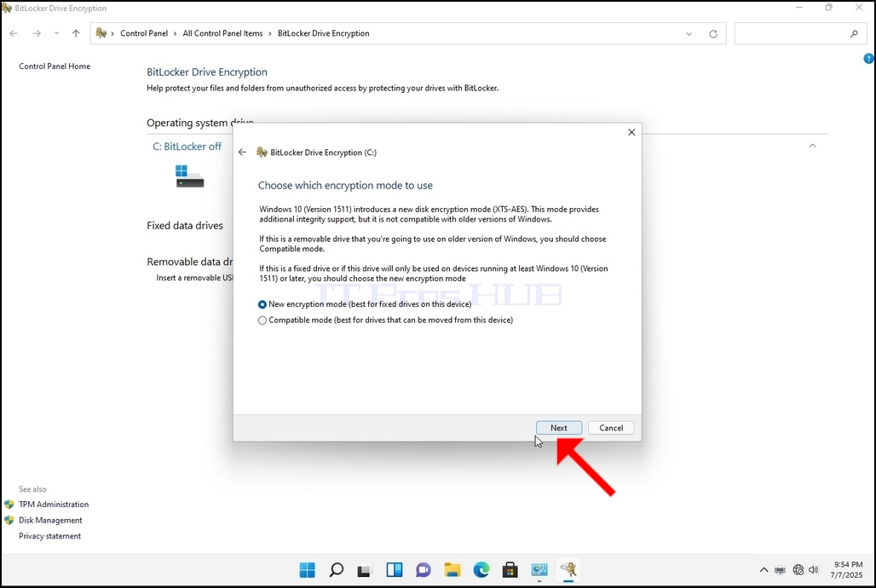Open Help via the blue question icon
The height and width of the screenshot is (588, 876).
coord(868,58)
